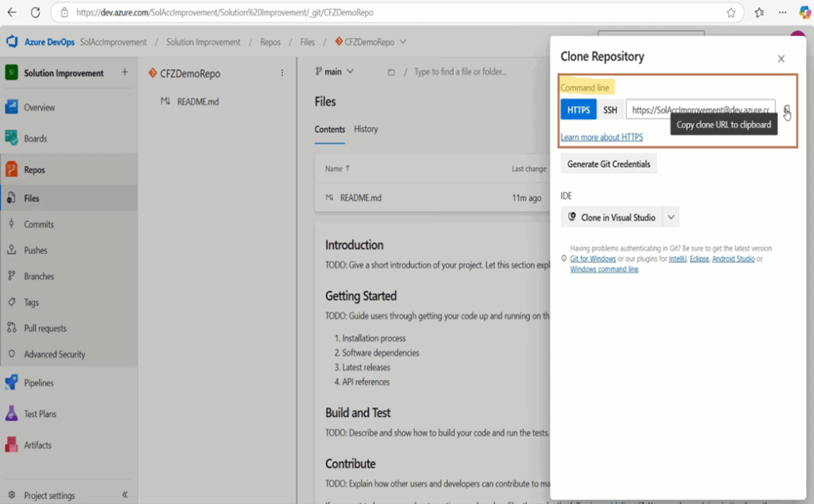Image resolution: width=814 pixels, height=504 pixels.
Task: Collapse the left sidebar with double chevron
Action: tap(125, 494)
